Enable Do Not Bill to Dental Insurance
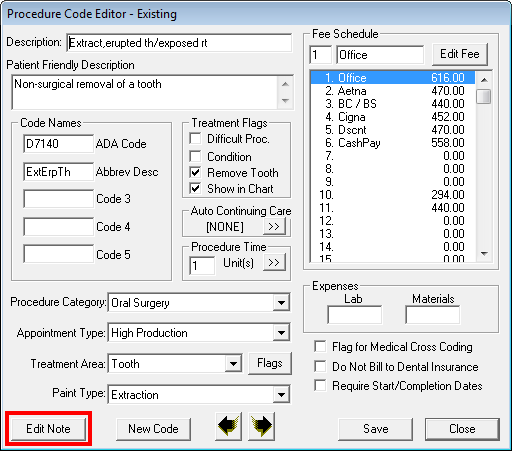 tap(320, 366)
